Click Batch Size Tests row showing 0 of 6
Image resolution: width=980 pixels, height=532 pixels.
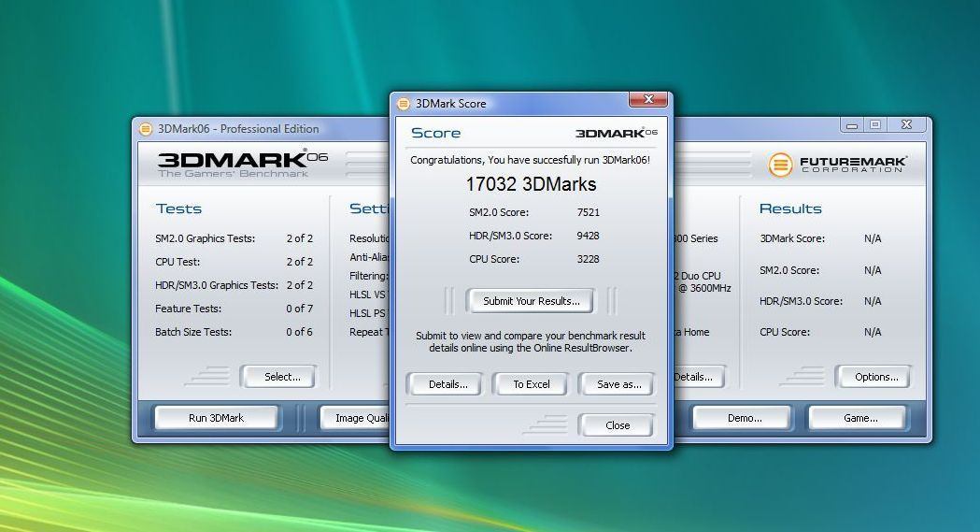234,332
